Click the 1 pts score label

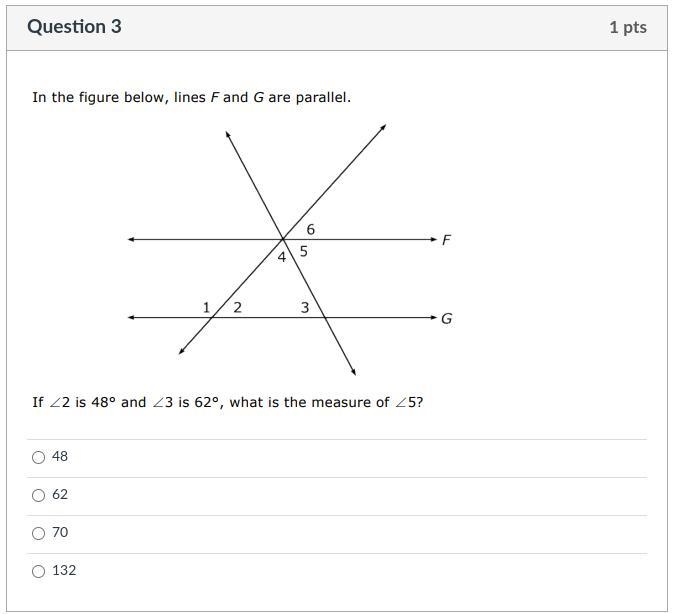click(628, 27)
